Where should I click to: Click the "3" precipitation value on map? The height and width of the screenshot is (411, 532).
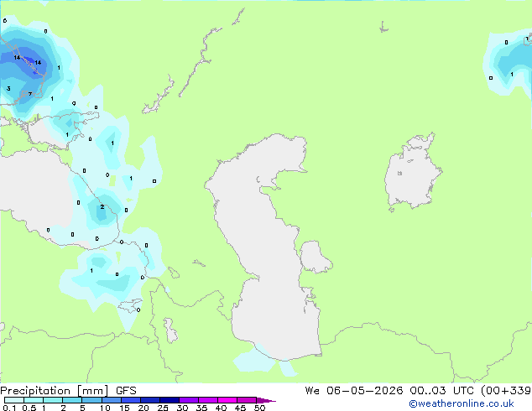pyautogui.click(x=8, y=89)
